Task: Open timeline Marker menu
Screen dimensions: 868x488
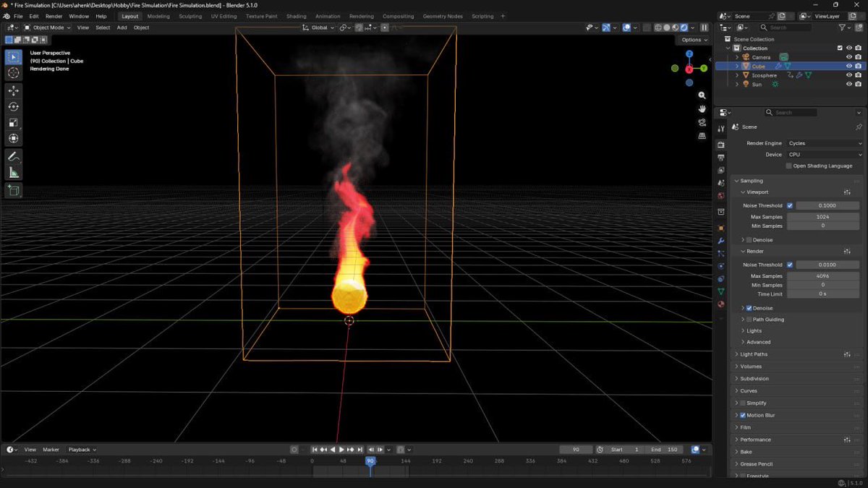Action: [x=51, y=450]
